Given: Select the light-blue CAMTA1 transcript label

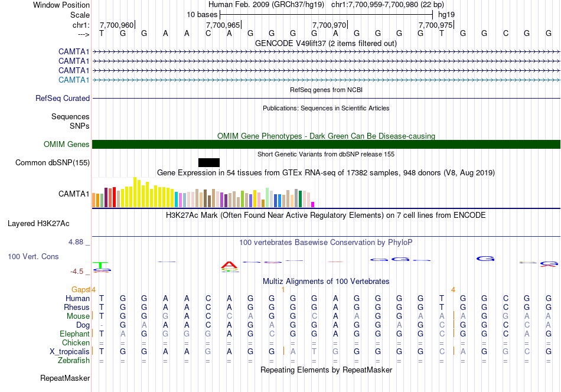Looking at the screenshot, I should click(74, 80).
